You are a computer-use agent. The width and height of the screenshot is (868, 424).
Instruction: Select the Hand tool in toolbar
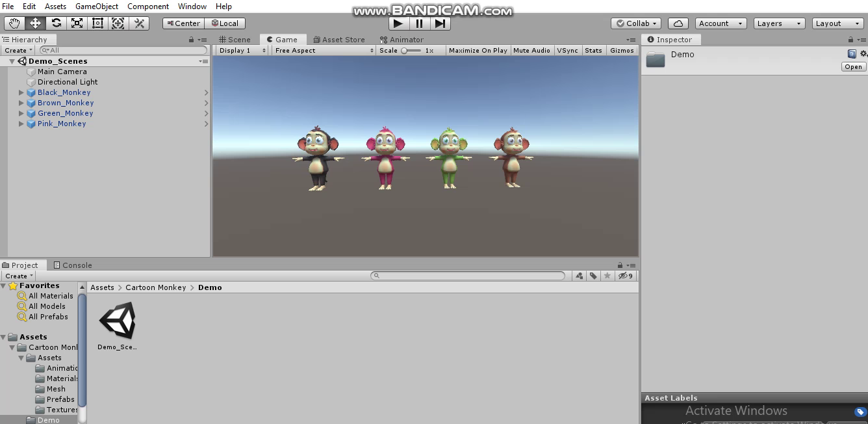[14, 23]
